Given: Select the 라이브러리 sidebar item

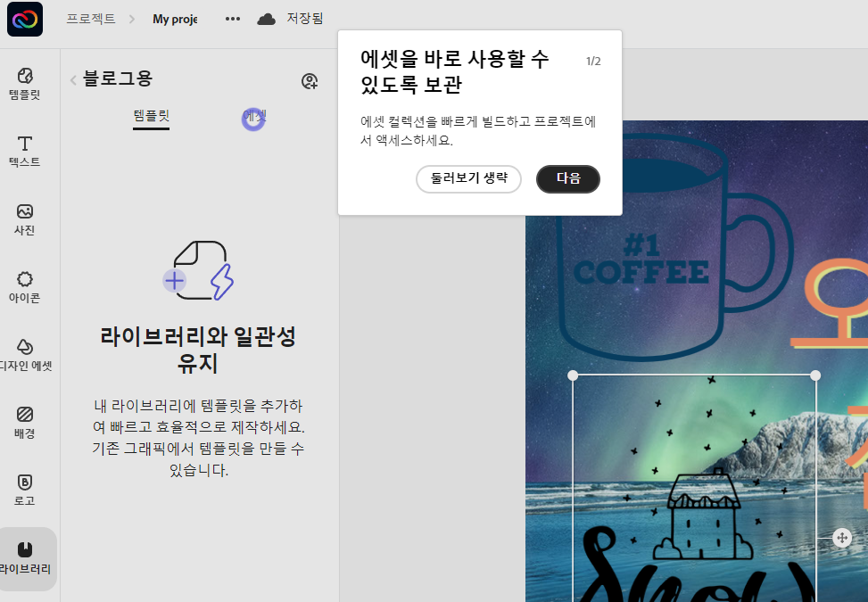Looking at the screenshot, I should pyautogui.click(x=26, y=559).
